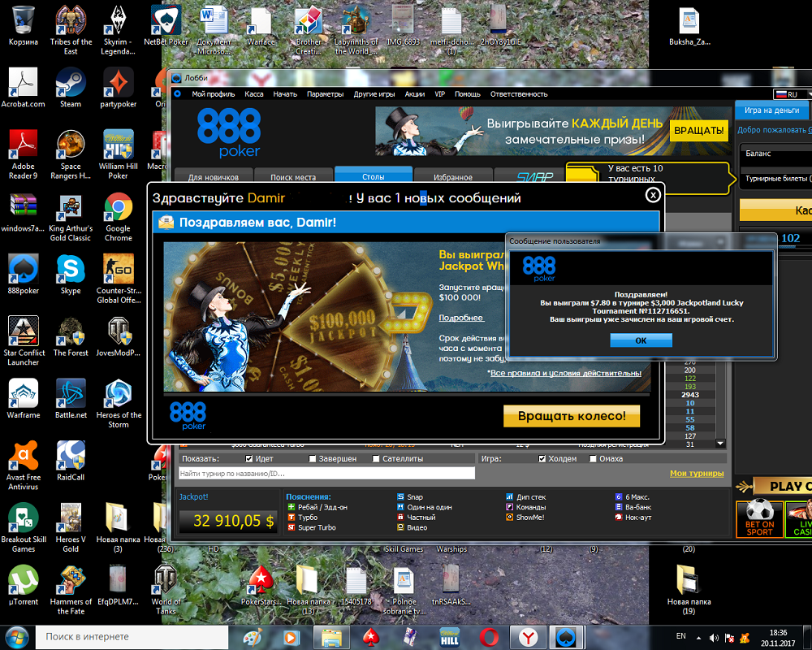812x650 pixels.
Task: Launch the 888poker desktop shortcut
Action: (x=24, y=275)
